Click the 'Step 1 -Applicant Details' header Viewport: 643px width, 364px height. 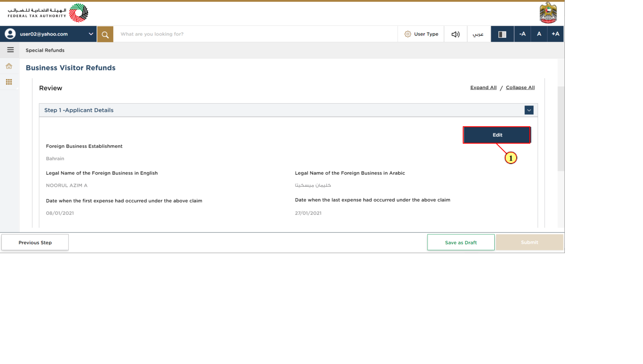[x=288, y=110]
